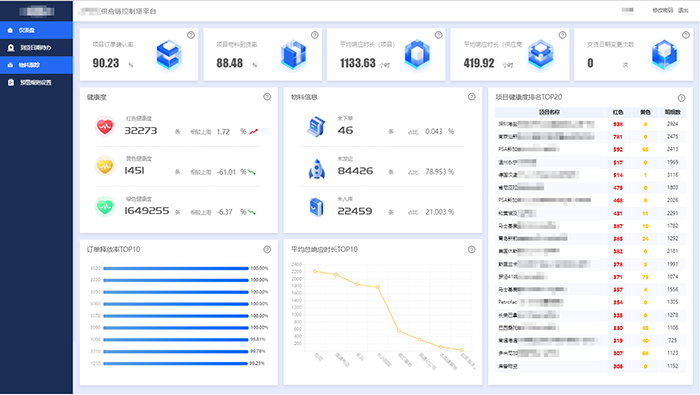
Task: Click the top 100.00% bar in 订单释放率 chart
Action: (176, 268)
